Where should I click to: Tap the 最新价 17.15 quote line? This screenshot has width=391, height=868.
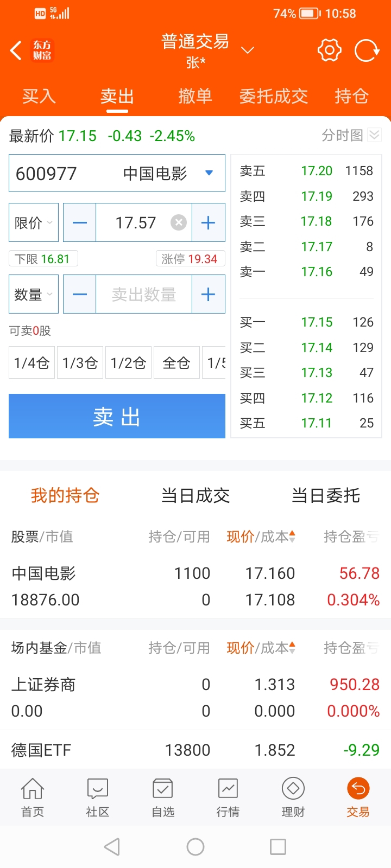(x=102, y=136)
